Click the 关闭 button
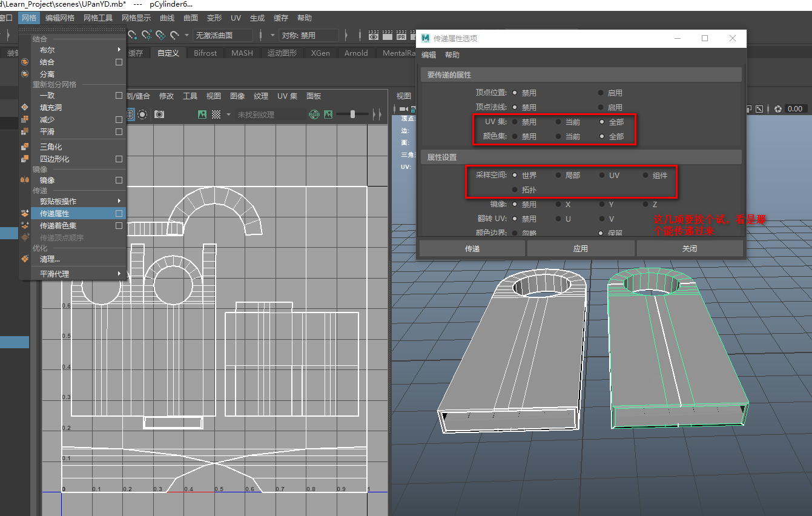The height and width of the screenshot is (516, 812). pos(690,248)
